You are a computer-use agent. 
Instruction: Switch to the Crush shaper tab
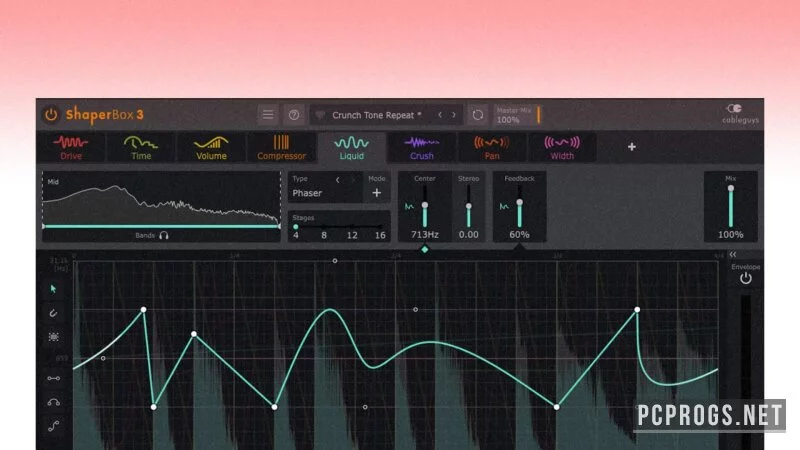pos(421,147)
